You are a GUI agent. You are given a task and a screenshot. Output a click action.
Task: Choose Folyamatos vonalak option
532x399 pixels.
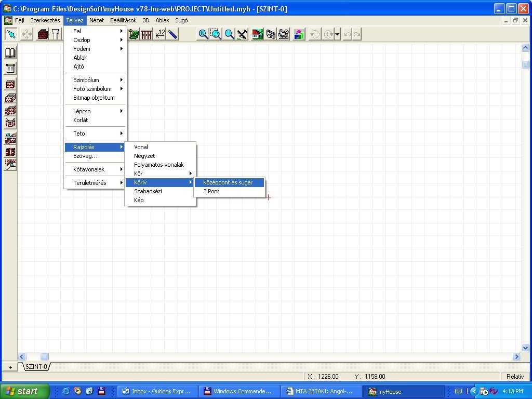(161, 165)
